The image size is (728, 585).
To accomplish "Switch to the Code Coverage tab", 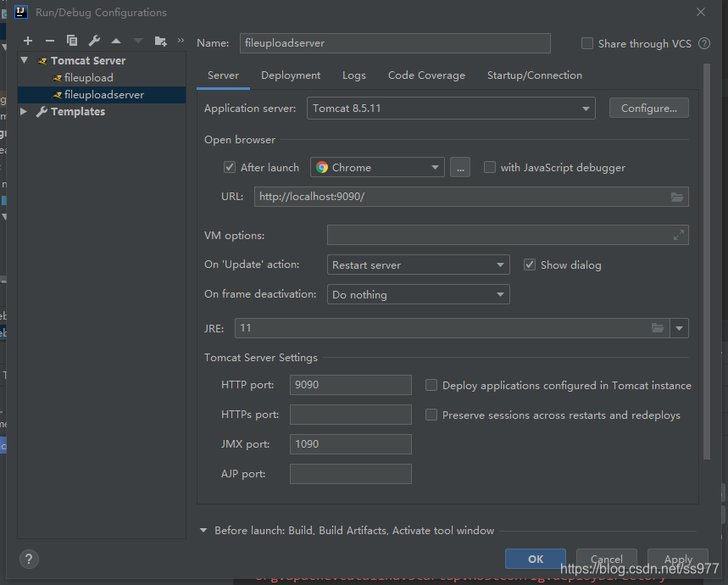I will [426, 75].
